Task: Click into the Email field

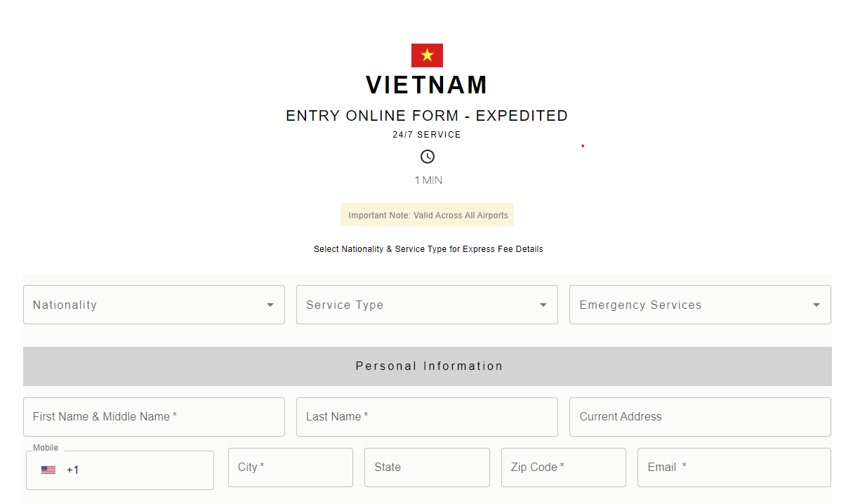Action: [734, 467]
